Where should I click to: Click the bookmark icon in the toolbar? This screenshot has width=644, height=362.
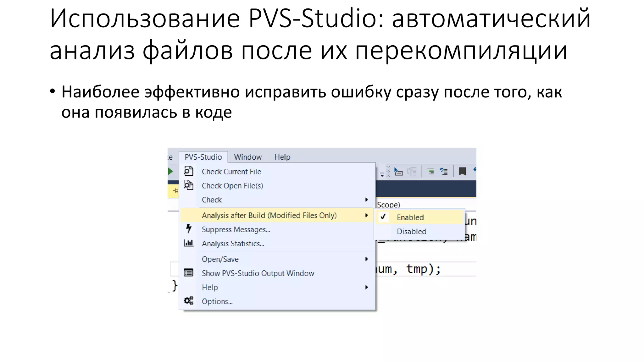[462, 171]
